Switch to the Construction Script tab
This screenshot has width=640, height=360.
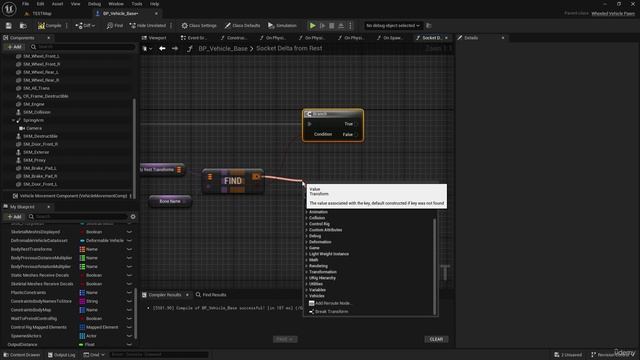[x=233, y=38]
